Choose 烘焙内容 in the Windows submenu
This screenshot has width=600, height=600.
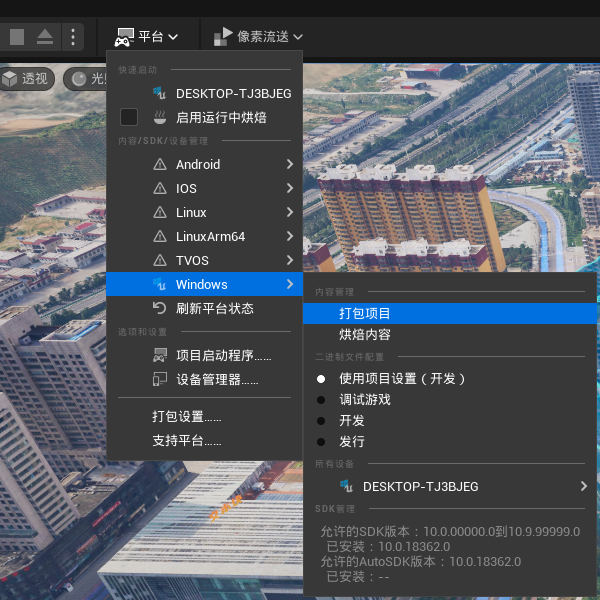[450, 334]
